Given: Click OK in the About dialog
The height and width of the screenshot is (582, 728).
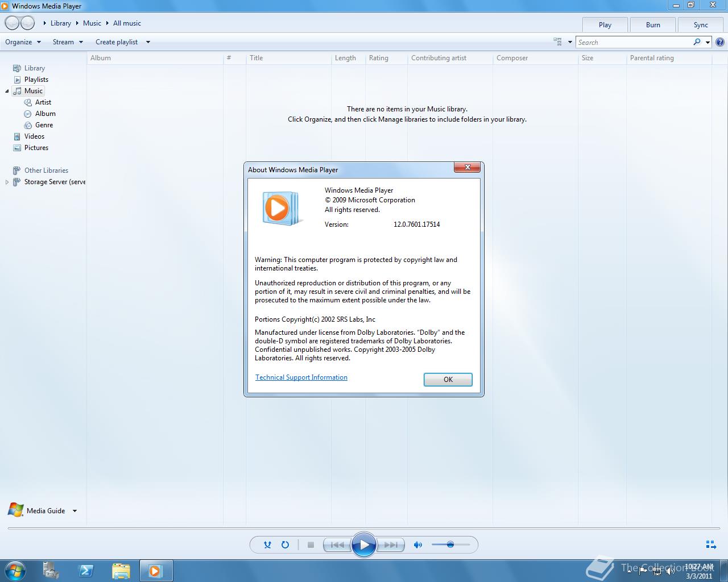Looking at the screenshot, I should click(448, 379).
